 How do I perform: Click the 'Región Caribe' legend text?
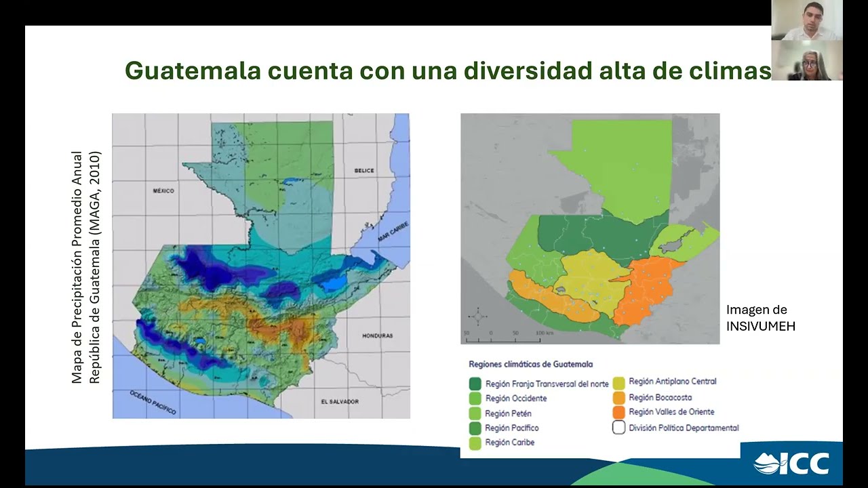pyautogui.click(x=510, y=443)
